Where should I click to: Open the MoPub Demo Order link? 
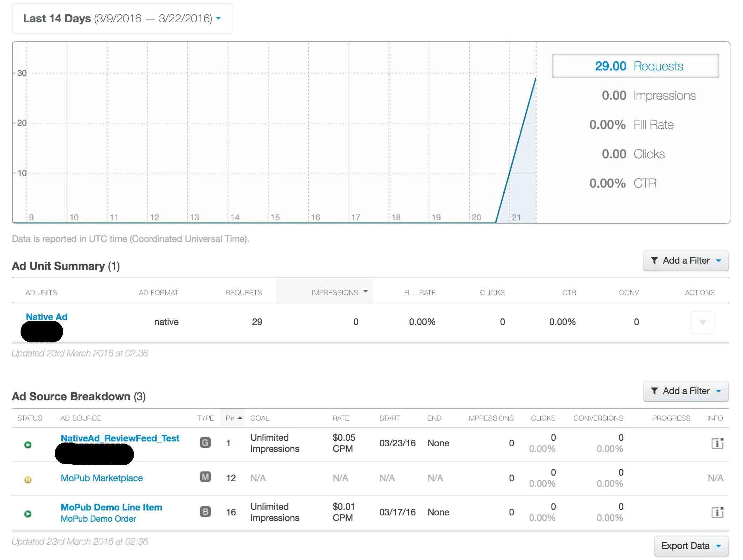point(98,519)
